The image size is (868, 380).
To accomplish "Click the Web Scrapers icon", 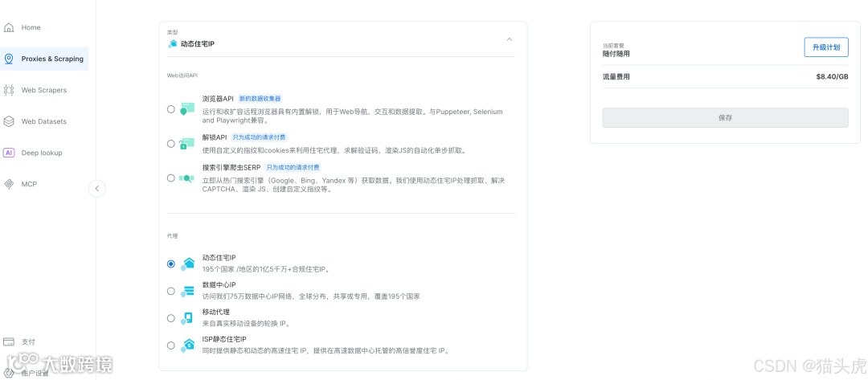I will (x=9, y=90).
